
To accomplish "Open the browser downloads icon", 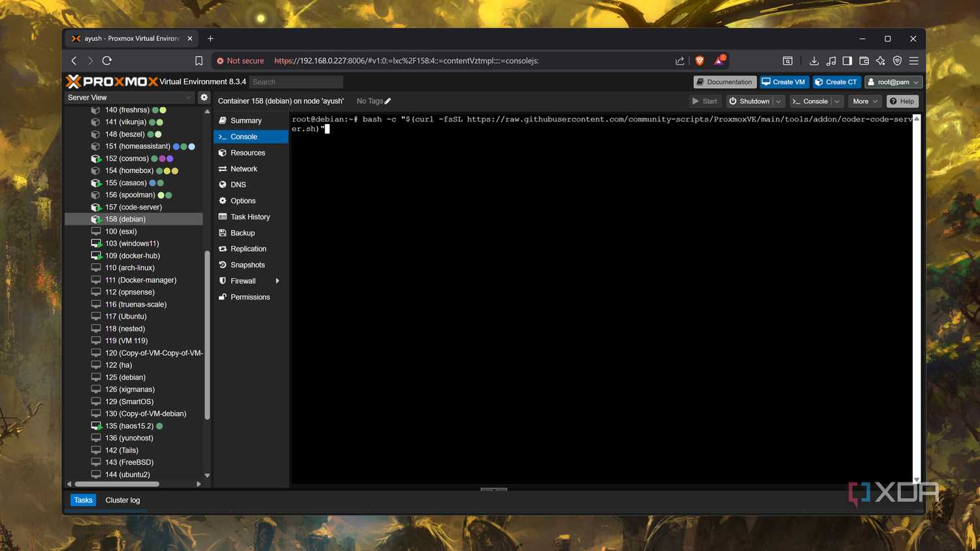I will click(814, 61).
